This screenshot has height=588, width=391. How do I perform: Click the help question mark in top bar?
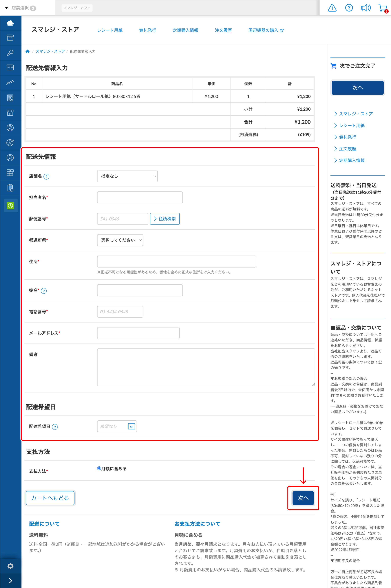[349, 8]
